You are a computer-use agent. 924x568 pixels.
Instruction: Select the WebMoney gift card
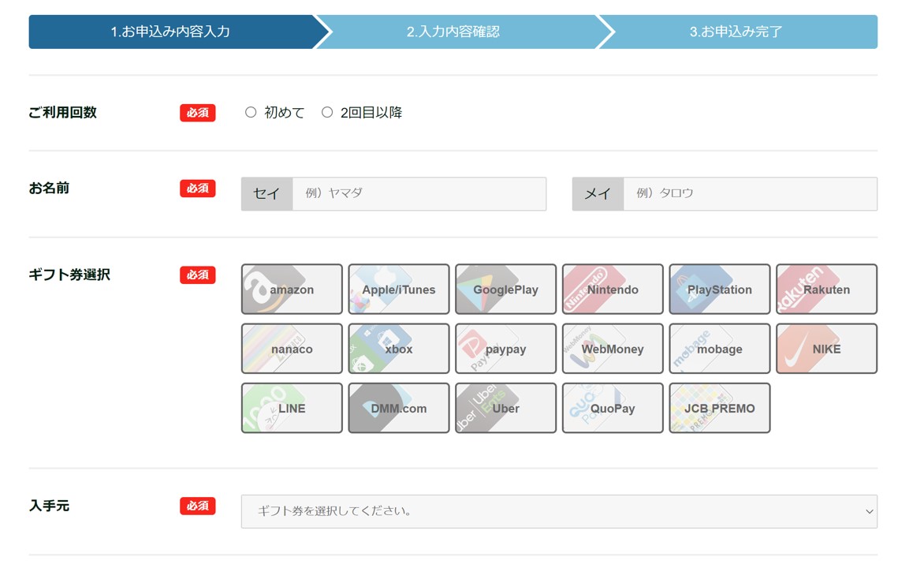point(613,349)
